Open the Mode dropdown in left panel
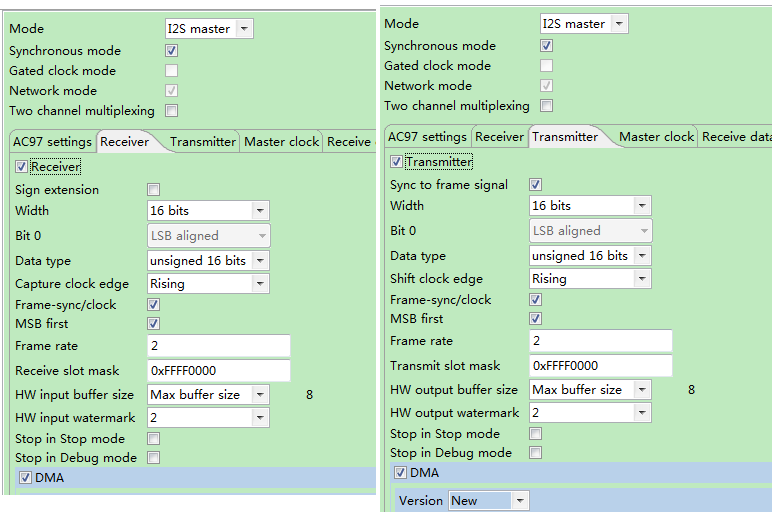Screen dimensions: 773x512 (x=209, y=29)
